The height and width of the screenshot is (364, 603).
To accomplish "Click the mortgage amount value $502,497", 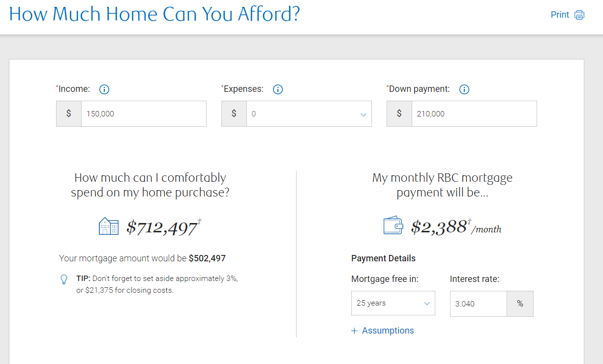I will point(208,258).
